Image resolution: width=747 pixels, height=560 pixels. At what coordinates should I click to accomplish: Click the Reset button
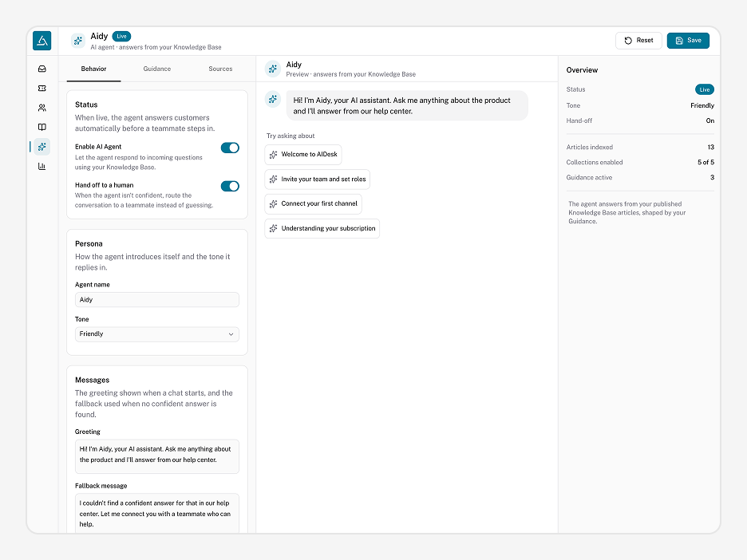[x=638, y=41]
